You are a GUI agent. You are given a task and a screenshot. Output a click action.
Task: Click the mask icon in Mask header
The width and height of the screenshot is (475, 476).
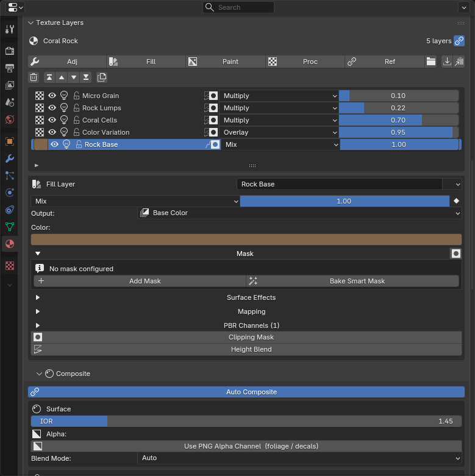coord(456,254)
